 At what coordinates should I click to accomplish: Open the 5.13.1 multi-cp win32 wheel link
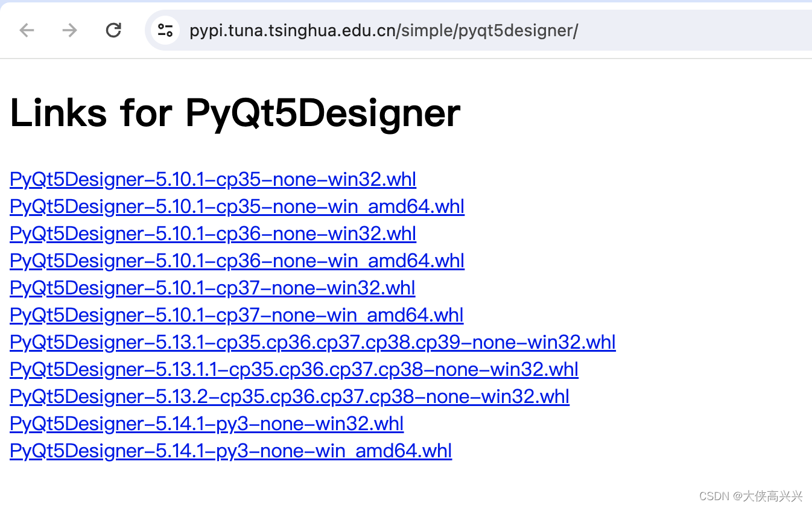(312, 341)
